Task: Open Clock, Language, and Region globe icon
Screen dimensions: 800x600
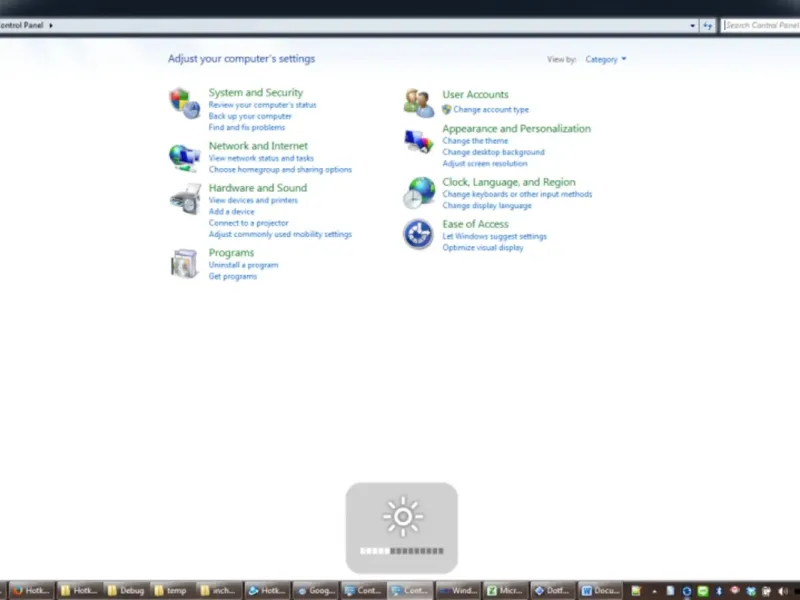Action: 419,193
